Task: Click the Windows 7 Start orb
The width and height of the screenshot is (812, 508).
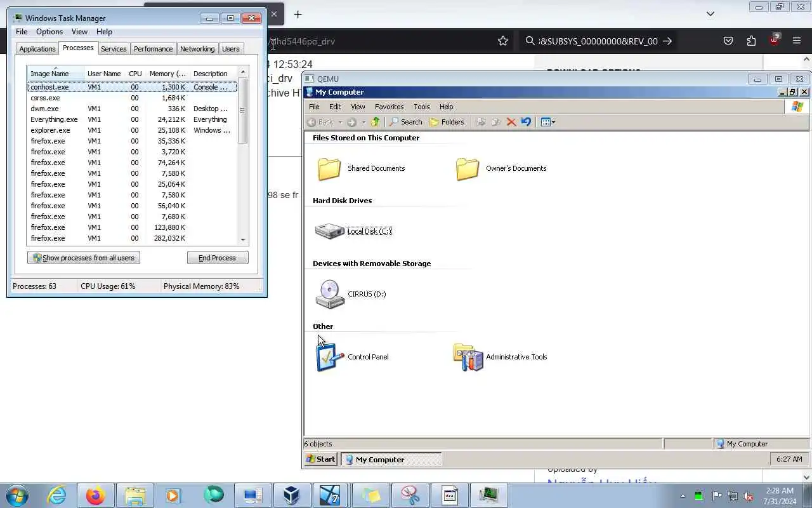Action: (17, 495)
